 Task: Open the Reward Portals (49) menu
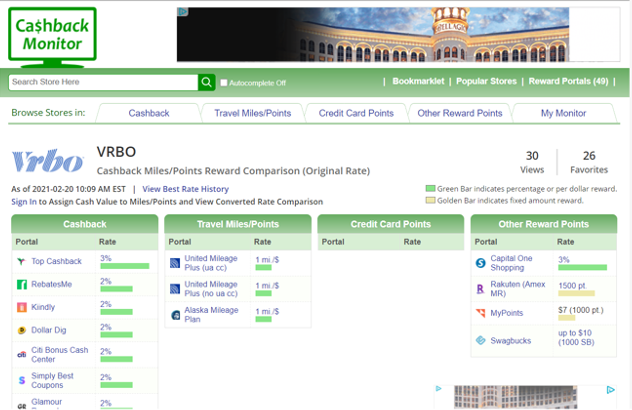pos(568,82)
